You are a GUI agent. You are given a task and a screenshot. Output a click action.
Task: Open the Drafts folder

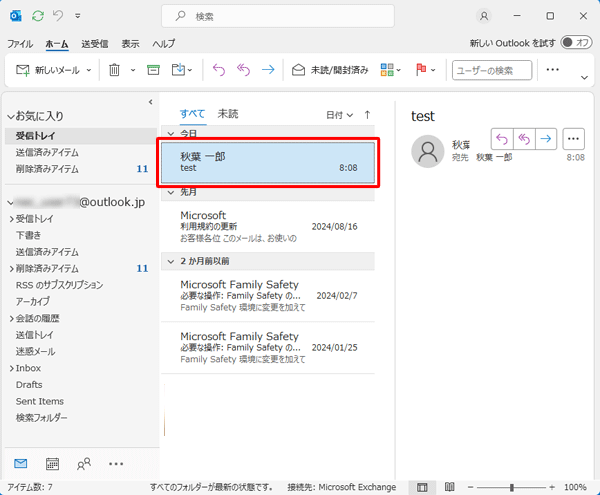pyautogui.click(x=29, y=384)
